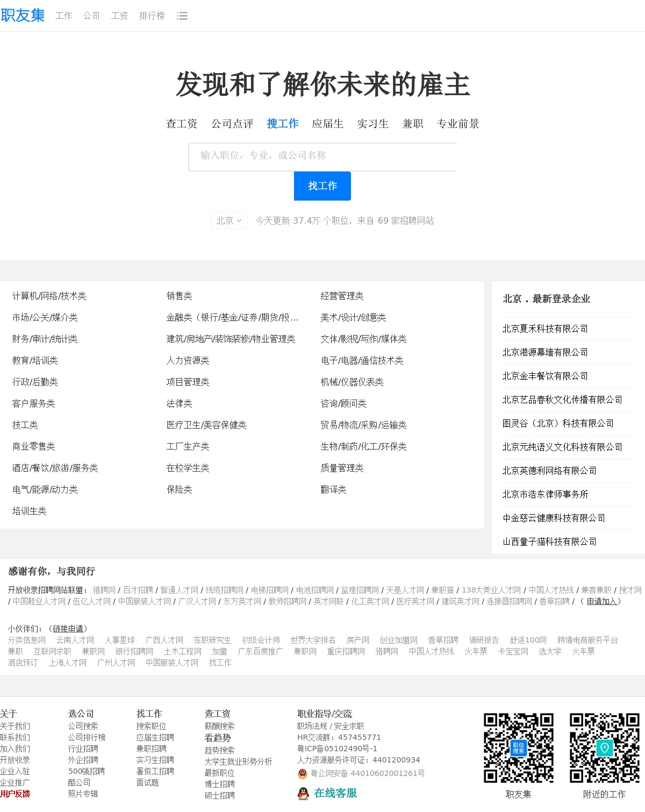Open 500强招聘 footer link
The height and width of the screenshot is (812, 645).
(87, 771)
